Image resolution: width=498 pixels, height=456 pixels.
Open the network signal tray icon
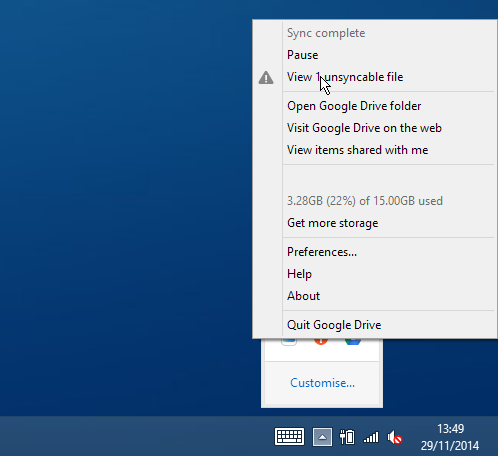(x=371, y=437)
